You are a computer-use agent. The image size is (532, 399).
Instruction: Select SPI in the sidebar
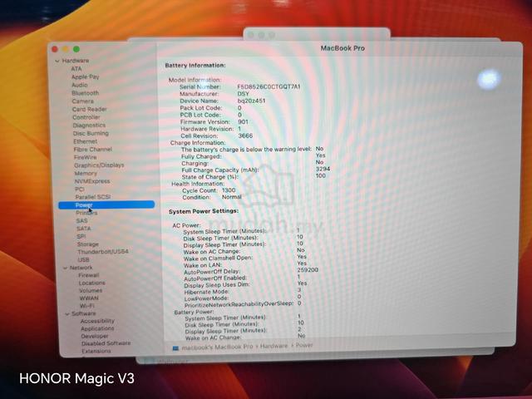tap(81, 236)
